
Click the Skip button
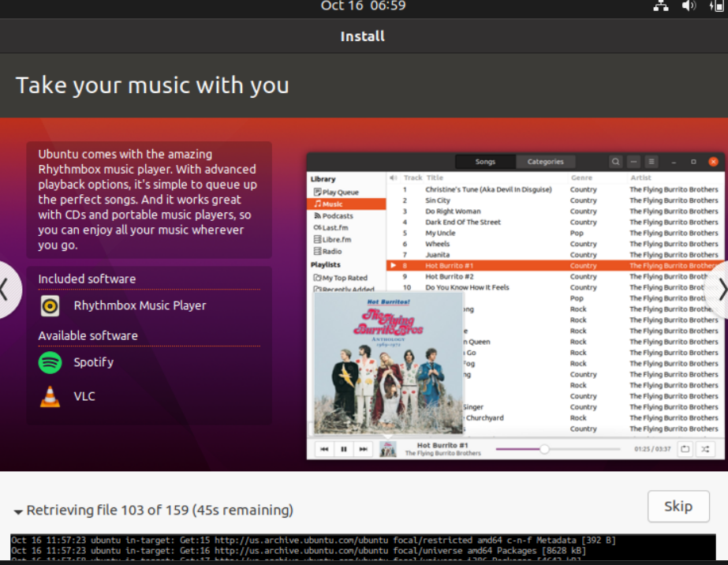point(678,507)
